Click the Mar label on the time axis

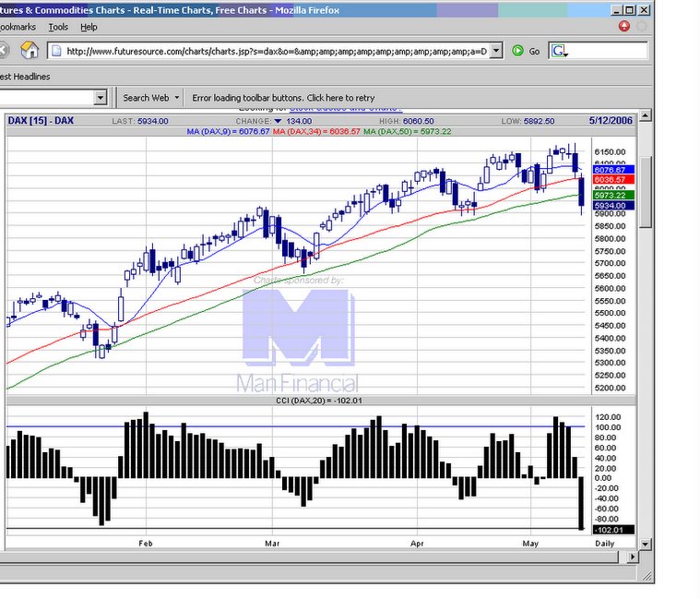coord(272,544)
